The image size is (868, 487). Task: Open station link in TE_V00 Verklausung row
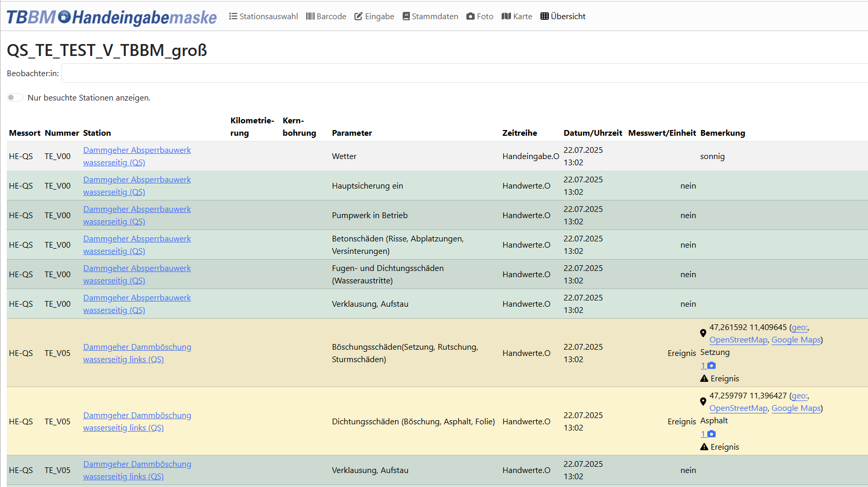pos(137,304)
